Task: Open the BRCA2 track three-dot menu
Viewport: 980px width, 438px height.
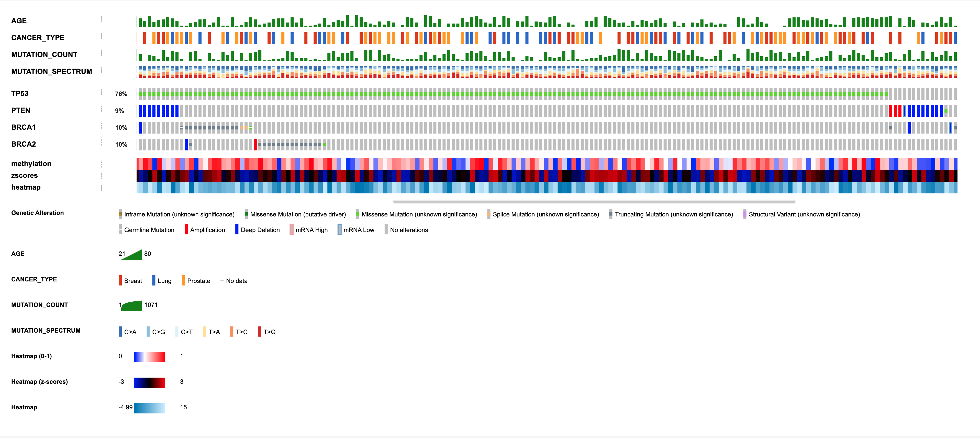Action: (101, 143)
